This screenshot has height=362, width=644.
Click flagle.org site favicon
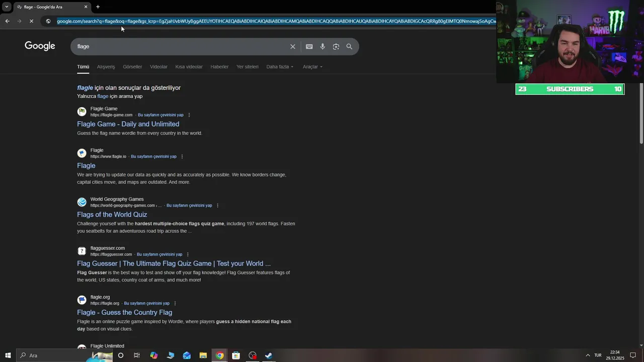coord(82,300)
